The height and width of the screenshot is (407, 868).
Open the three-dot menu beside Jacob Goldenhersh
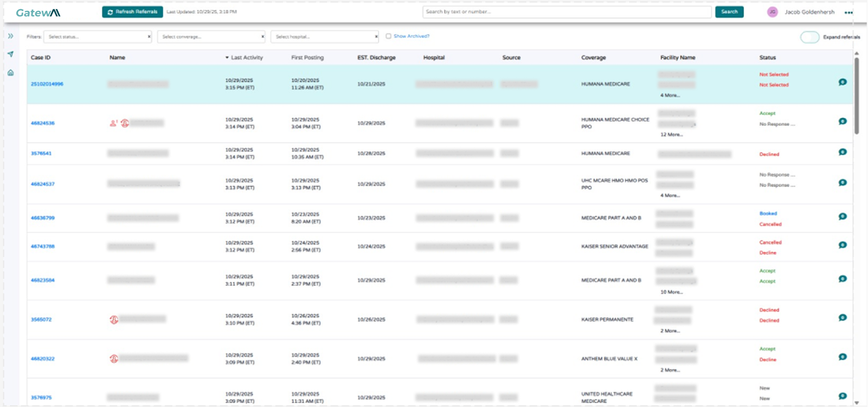[848, 12]
